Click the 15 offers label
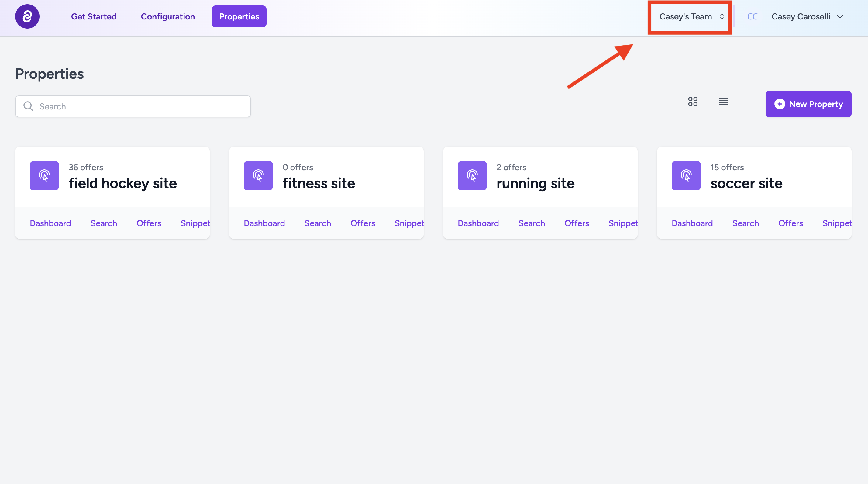The image size is (868, 484). (x=727, y=168)
